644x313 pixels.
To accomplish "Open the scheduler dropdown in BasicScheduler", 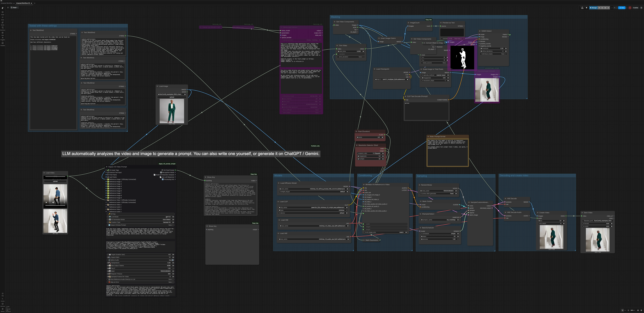I will [440, 234].
